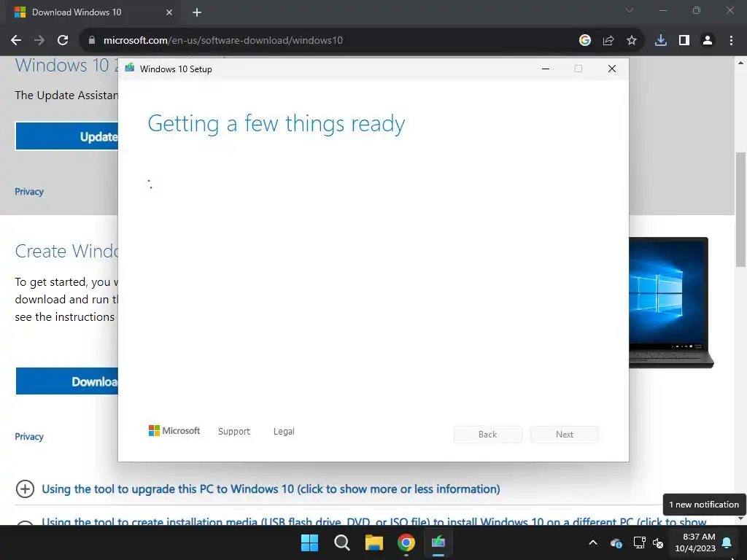Open Google icon in address bar
The width and height of the screenshot is (747, 560).
point(585,41)
